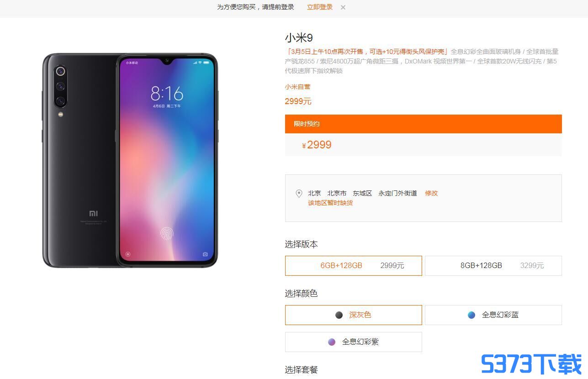588x379 pixels.
Task: Click the 北京市 city in address
Action: coord(337,193)
